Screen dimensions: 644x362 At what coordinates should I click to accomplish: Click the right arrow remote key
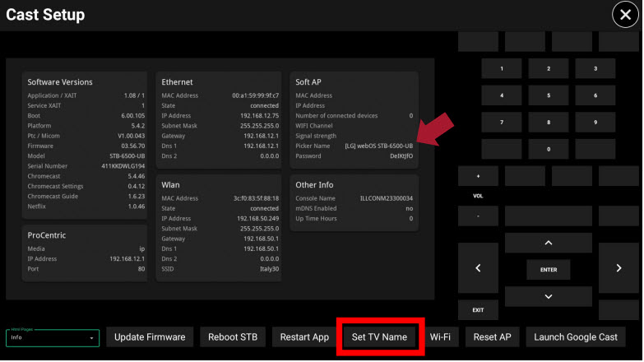coord(619,268)
